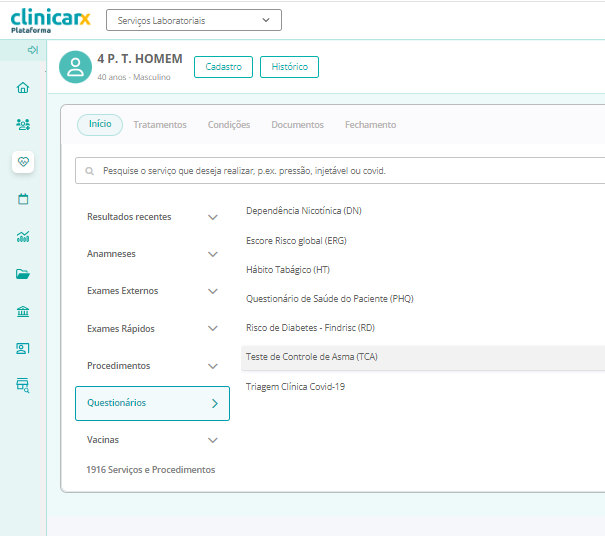This screenshot has width=605, height=536.
Task: Open the bank building icon
Action: (x=23, y=311)
